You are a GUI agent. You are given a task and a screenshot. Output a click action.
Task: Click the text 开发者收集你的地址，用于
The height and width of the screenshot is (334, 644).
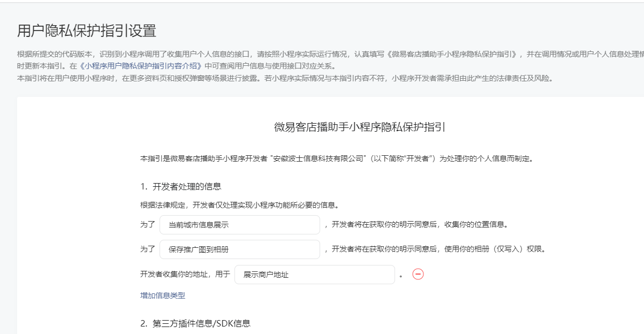pos(185,274)
